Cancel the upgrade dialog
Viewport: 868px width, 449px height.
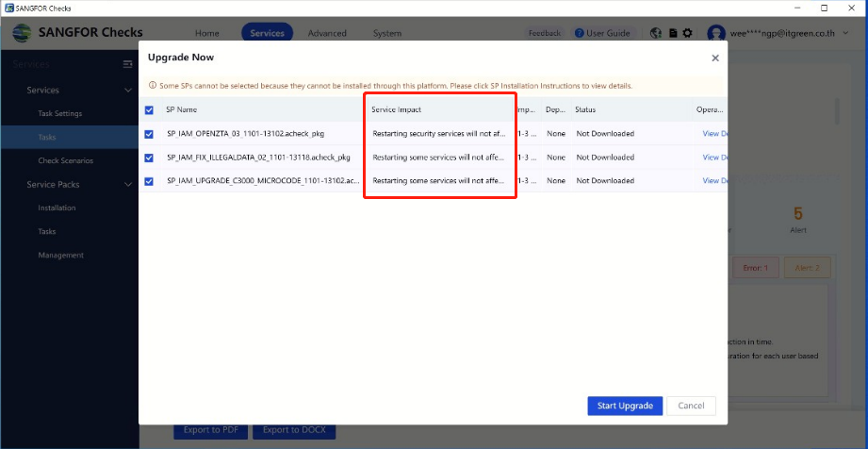coord(691,406)
